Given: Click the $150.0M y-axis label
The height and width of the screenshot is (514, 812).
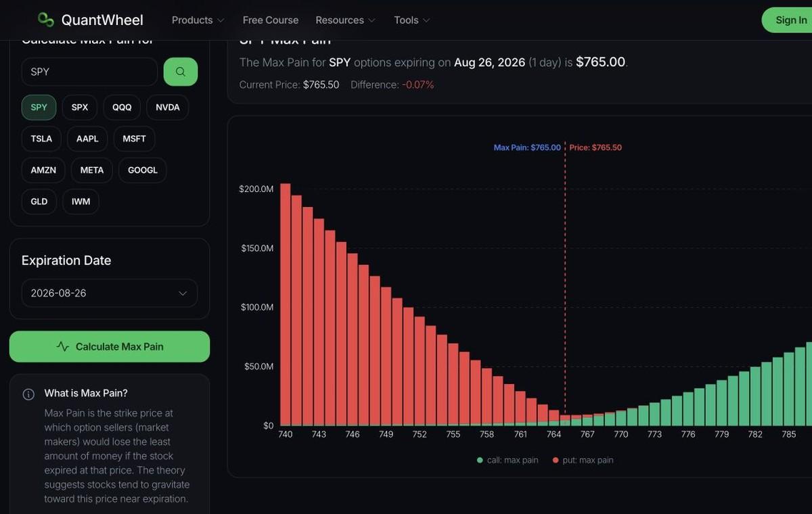Looking at the screenshot, I should [257, 248].
